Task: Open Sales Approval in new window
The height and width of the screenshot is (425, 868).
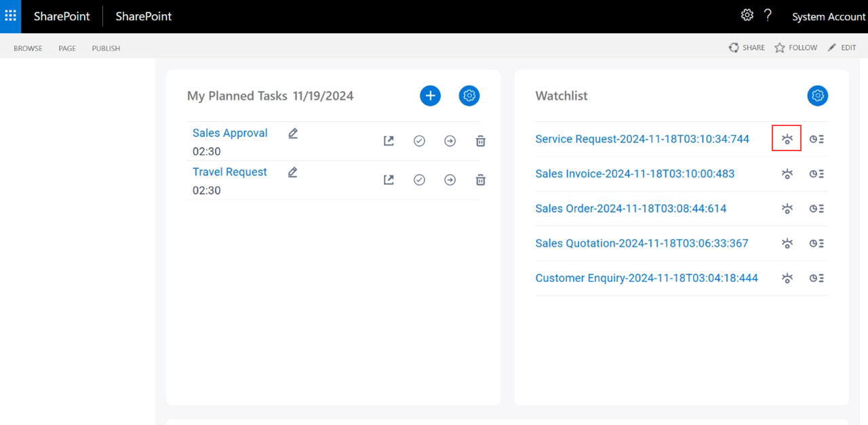Action: click(389, 141)
